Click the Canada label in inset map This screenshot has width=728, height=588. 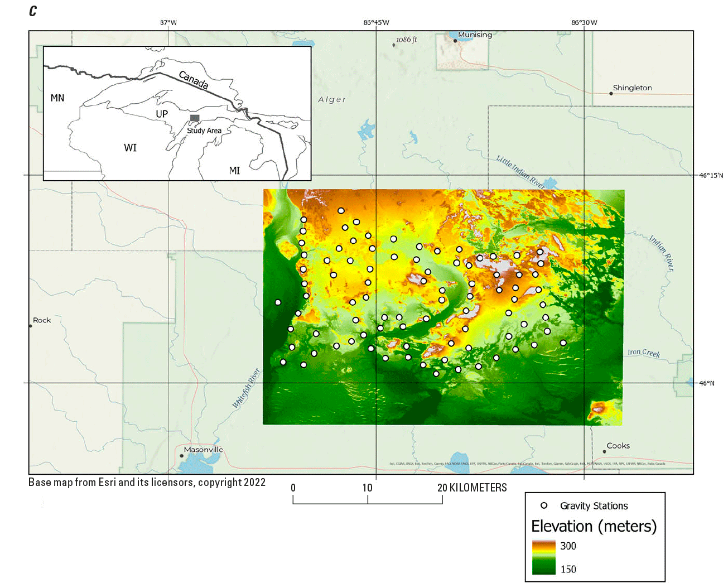point(194,80)
